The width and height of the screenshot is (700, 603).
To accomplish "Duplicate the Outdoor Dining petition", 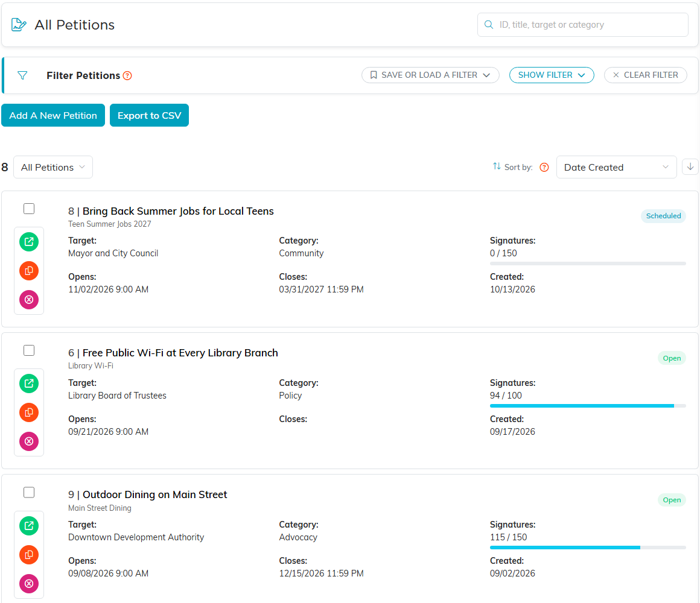I will pyautogui.click(x=29, y=555).
